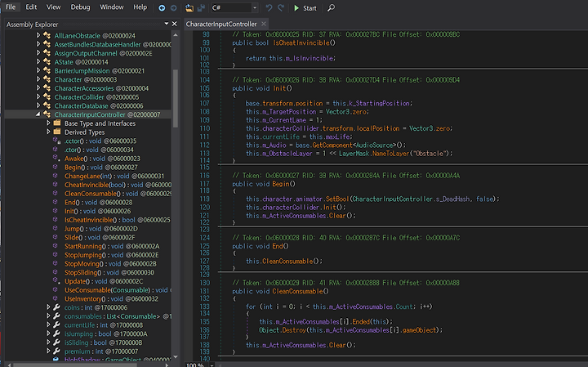Expand the BarrierJumpMission class node
The image size is (588, 367).
coord(38,70)
